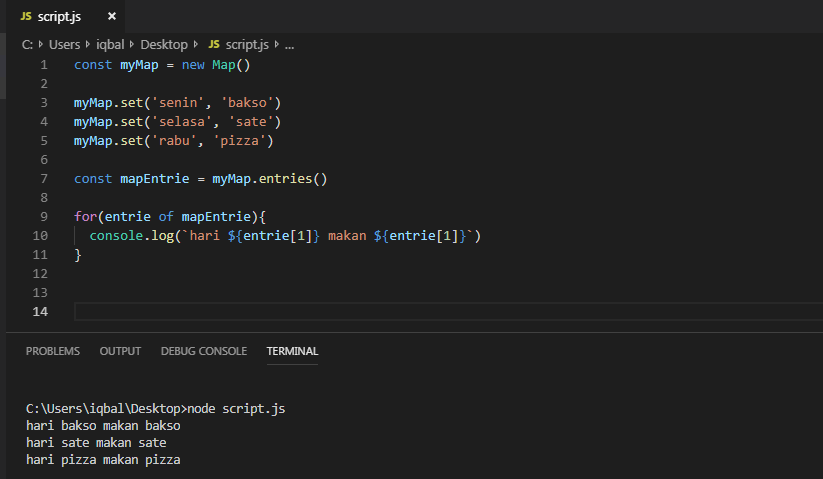The image size is (823, 479).
Task: Click the 'bakso' string on line 3
Action: coord(247,103)
